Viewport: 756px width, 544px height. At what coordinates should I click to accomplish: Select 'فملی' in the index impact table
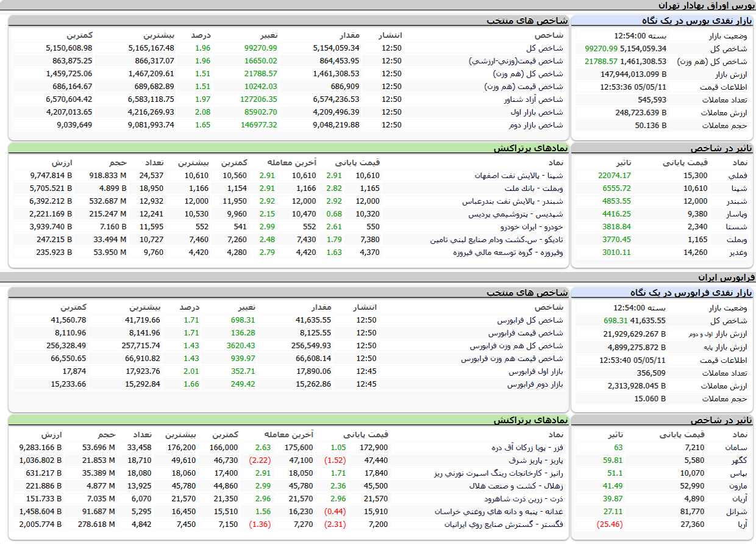pos(736,176)
